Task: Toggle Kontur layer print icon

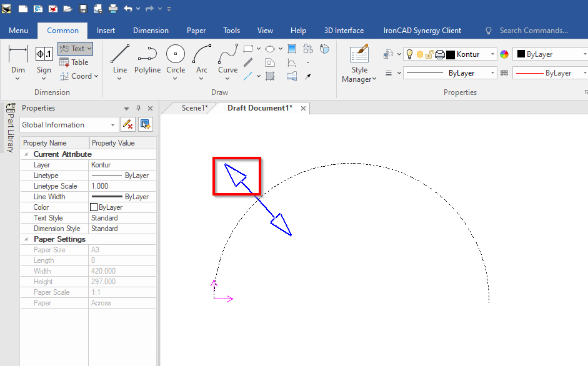Action: click(x=440, y=54)
